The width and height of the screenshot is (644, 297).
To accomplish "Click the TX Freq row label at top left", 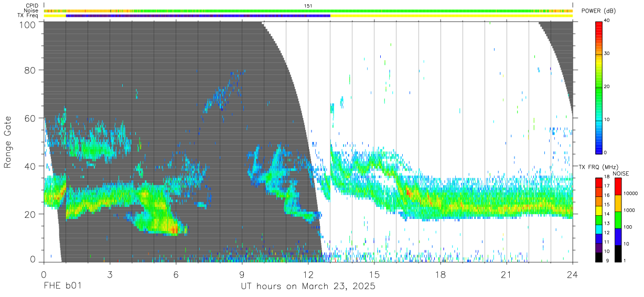I will click(x=28, y=15).
